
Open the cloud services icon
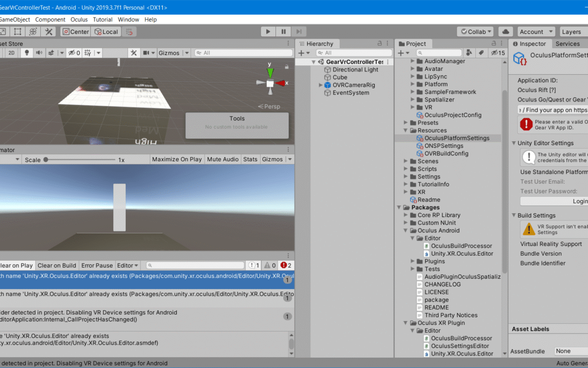click(x=505, y=32)
